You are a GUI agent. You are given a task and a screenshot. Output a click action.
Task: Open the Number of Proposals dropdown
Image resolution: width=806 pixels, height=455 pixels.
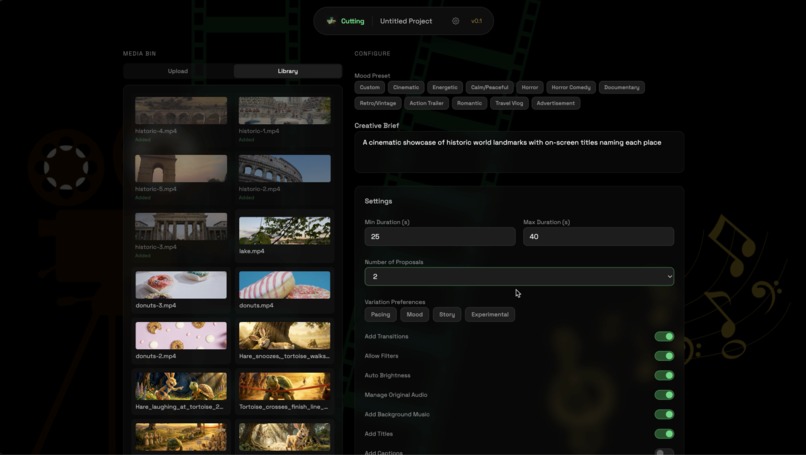[x=519, y=277]
